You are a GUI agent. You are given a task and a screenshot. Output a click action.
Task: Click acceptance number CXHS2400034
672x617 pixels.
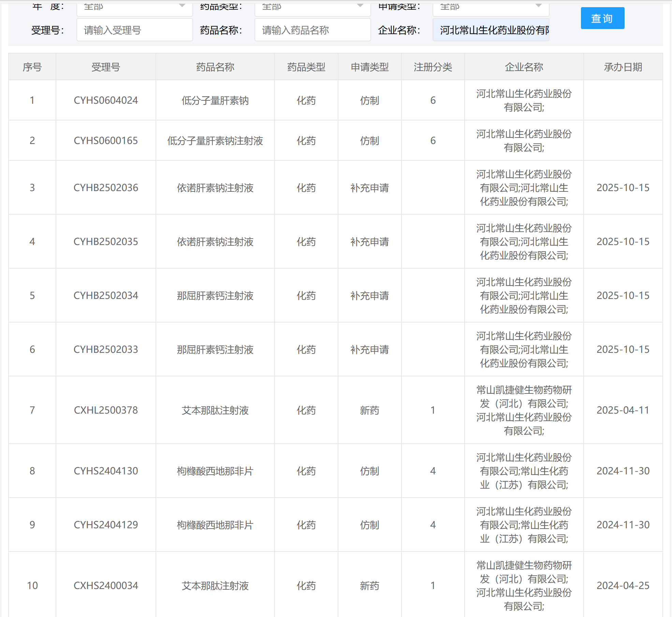(x=106, y=586)
